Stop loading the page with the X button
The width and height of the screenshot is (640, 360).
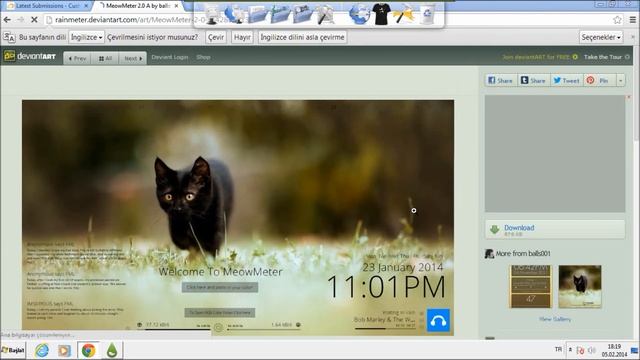point(34,20)
